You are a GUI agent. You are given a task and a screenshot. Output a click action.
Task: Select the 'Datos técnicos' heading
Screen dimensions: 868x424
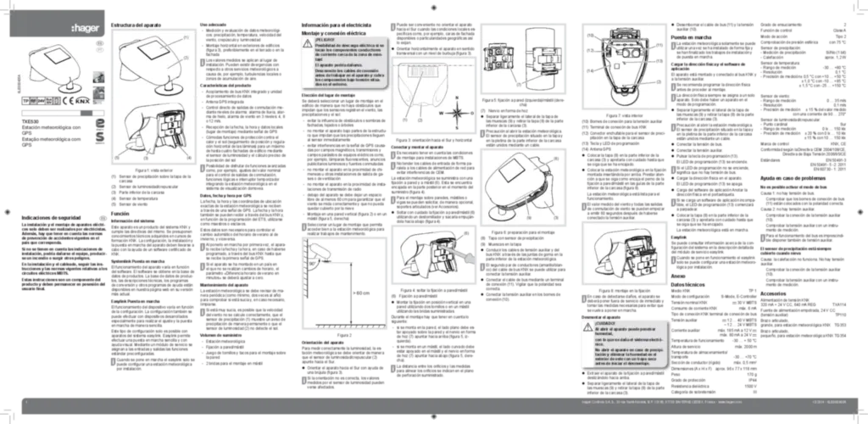pos(687,283)
